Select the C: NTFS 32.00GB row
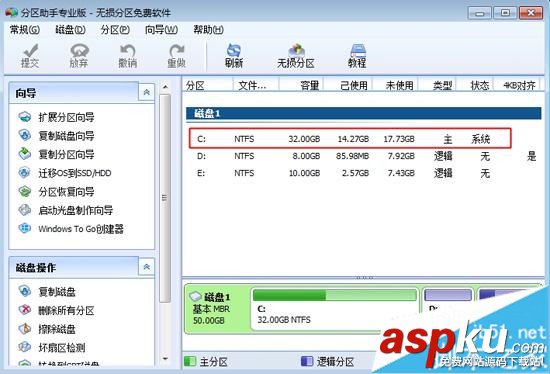 pos(350,139)
